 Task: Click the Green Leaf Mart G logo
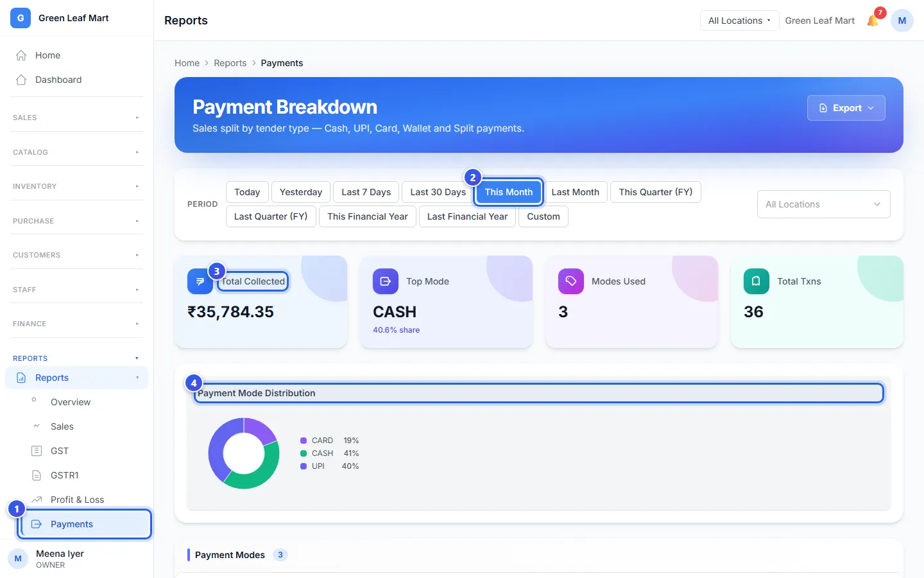pyautogui.click(x=21, y=18)
